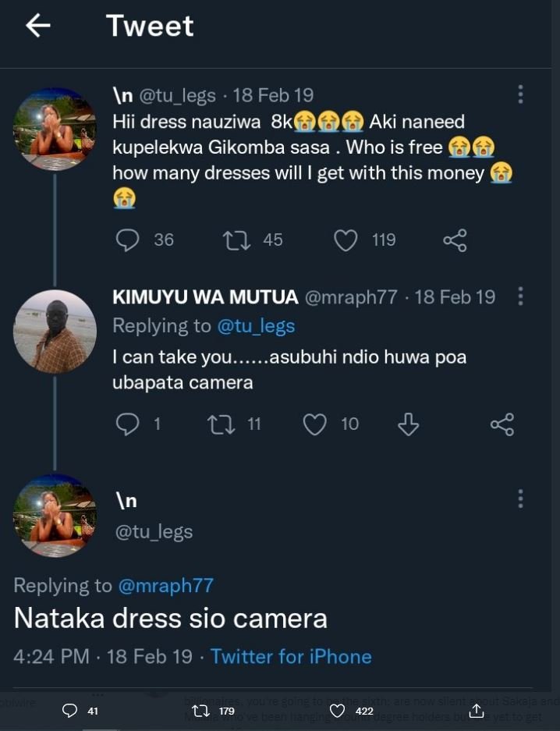The height and width of the screenshot is (731, 560).
Task: Click the share upload icon at the bottom
Action: (x=477, y=711)
